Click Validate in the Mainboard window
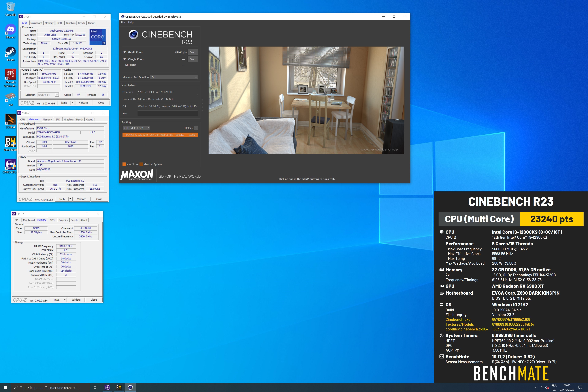 pyautogui.click(x=81, y=199)
